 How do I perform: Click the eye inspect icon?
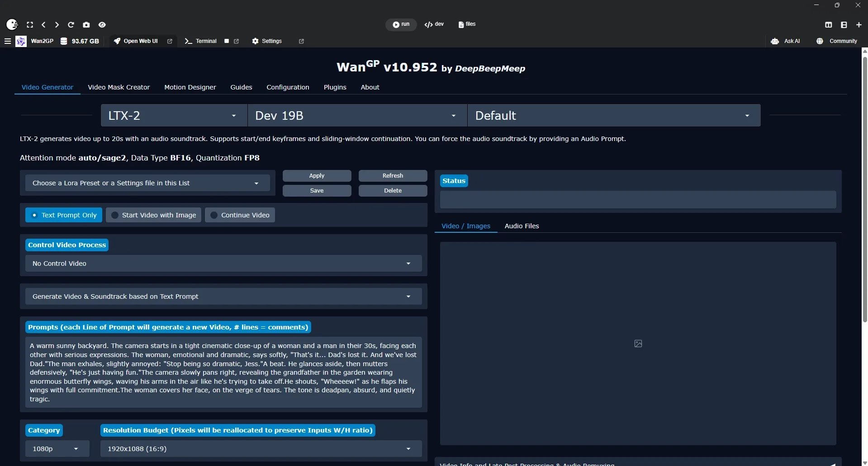[x=102, y=25]
